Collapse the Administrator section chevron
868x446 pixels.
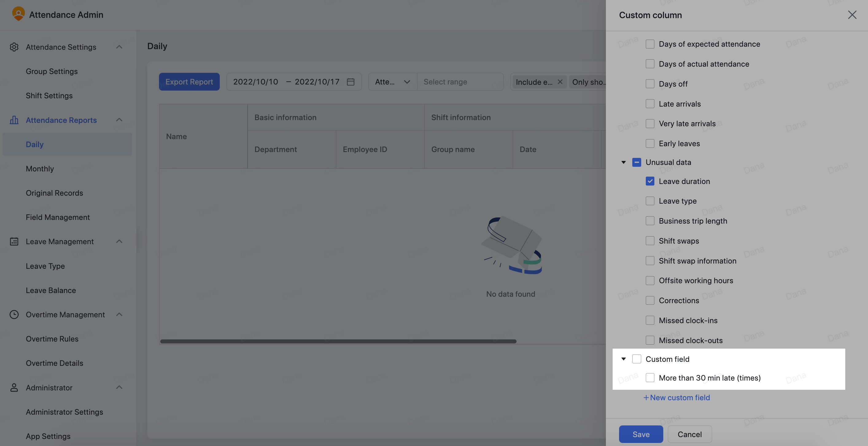click(x=119, y=387)
